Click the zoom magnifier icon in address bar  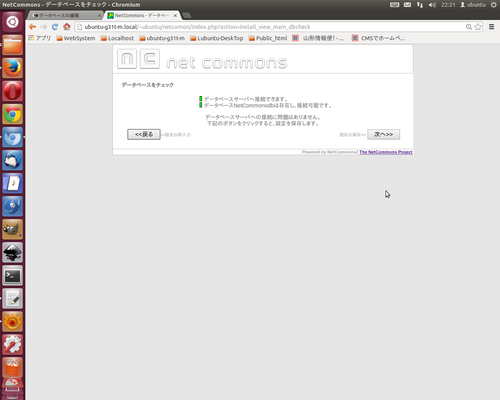click(469, 27)
